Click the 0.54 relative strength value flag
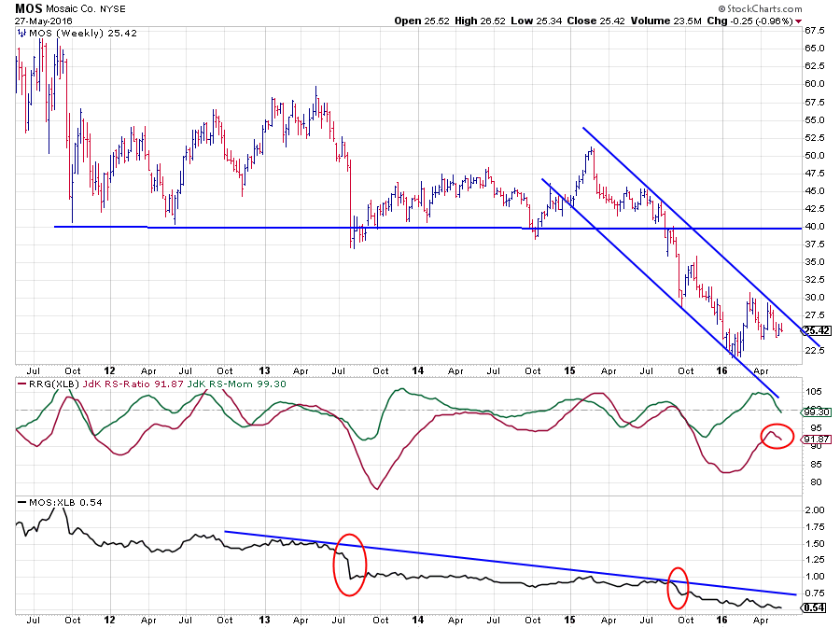Viewport: 840px width, 628px height. (814, 607)
